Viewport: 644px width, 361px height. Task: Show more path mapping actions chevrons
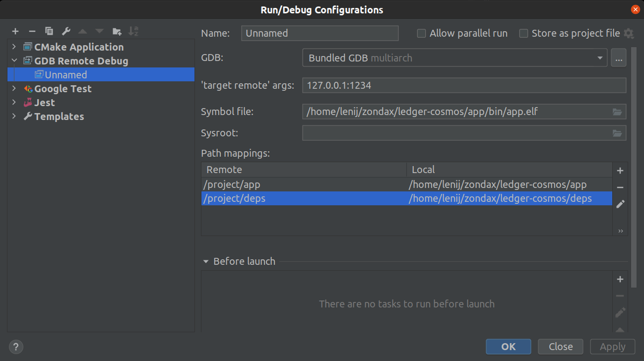(620, 231)
